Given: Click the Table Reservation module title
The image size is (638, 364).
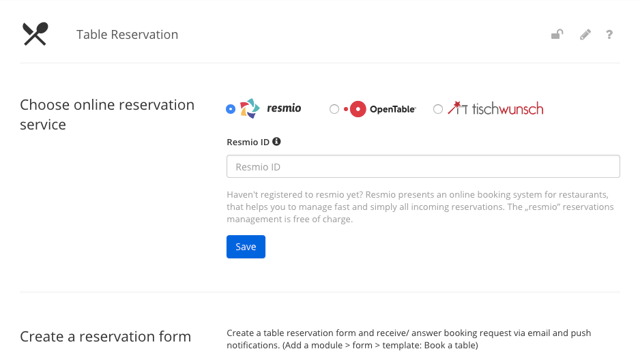Looking at the screenshot, I should [x=128, y=35].
